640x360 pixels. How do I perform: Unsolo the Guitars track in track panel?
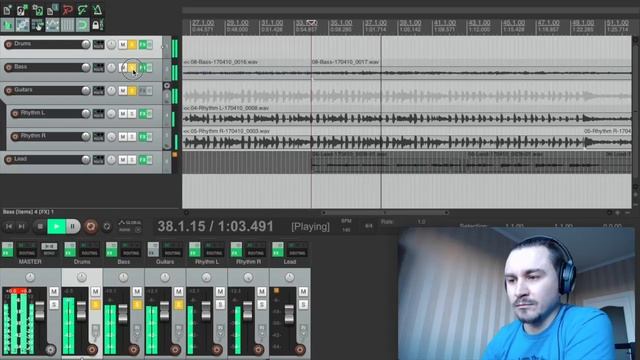pos(132,90)
